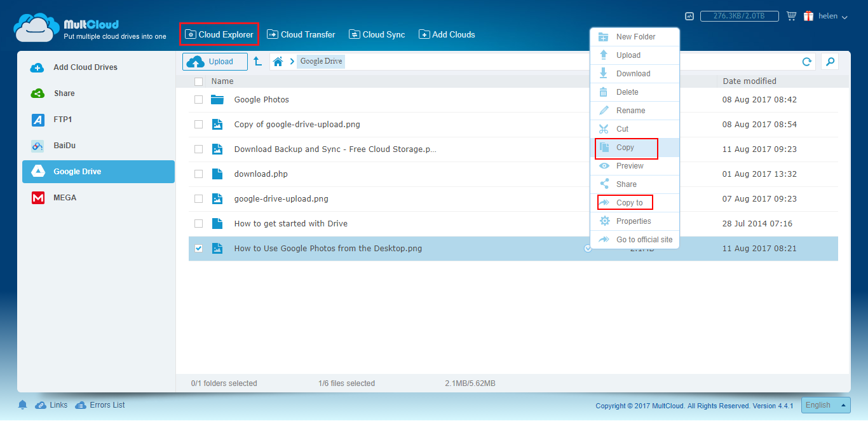This screenshot has width=868, height=421.
Task: Click the storage usage bar 276.3KB/2.0TB
Action: (x=740, y=17)
